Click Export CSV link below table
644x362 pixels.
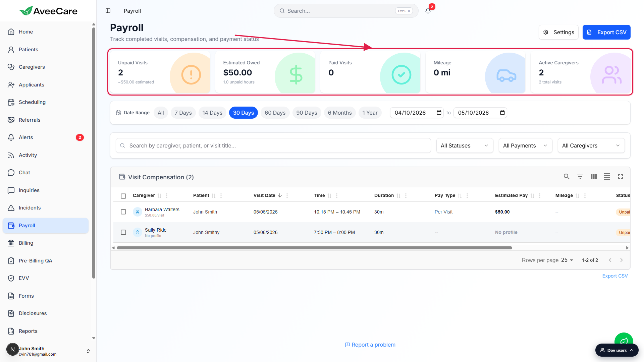click(x=615, y=276)
